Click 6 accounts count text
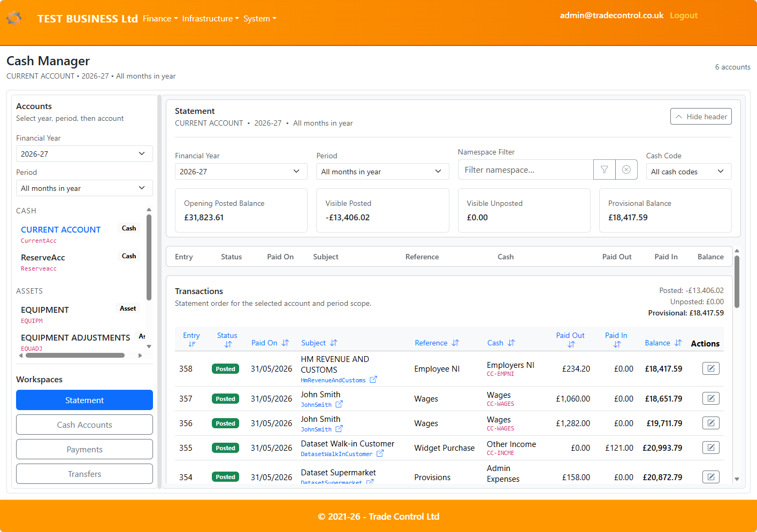 732,67
